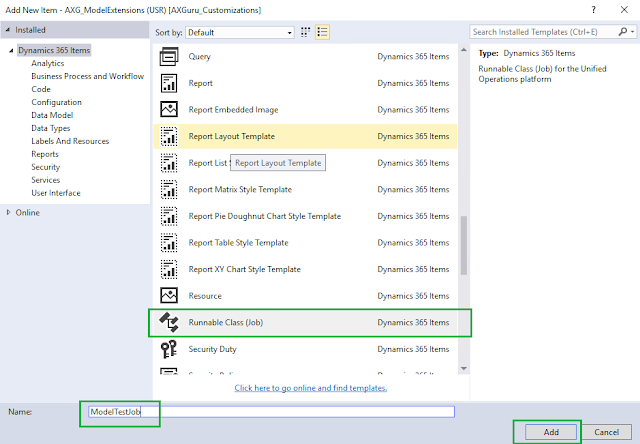
Task: Expand the Online section
Action: pos(8,212)
